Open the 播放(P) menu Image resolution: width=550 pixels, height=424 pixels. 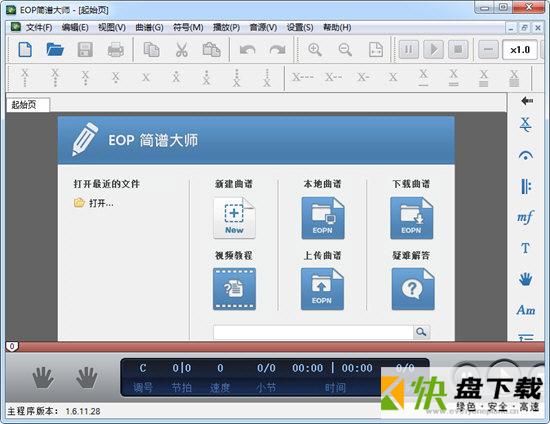click(226, 27)
